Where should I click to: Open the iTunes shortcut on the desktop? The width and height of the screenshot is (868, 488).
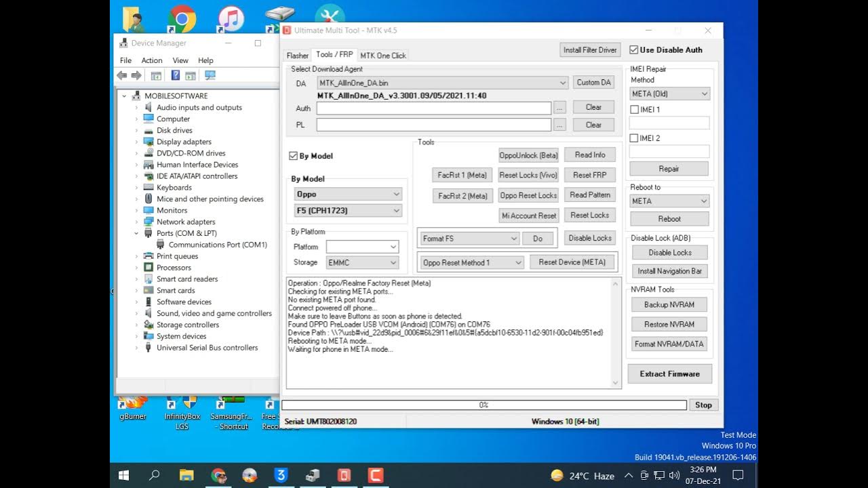click(x=231, y=18)
